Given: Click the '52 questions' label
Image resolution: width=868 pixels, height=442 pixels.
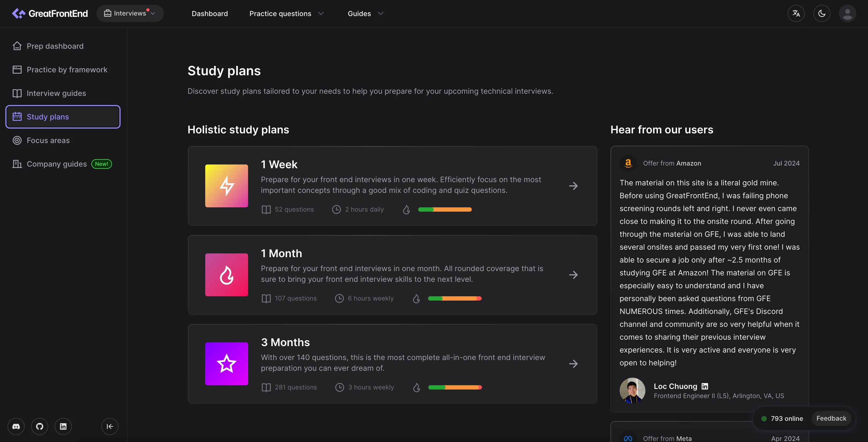Looking at the screenshot, I should click(294, 209).
